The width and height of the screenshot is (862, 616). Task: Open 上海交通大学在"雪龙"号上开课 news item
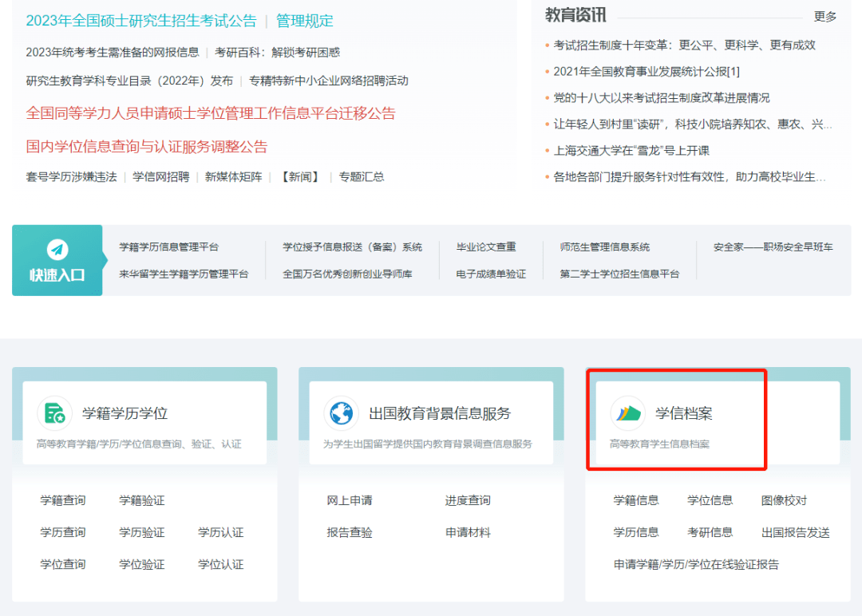pos(631,150)
